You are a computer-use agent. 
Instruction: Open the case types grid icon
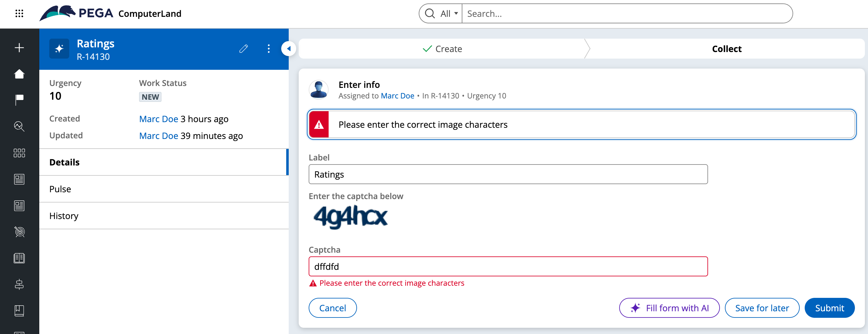19,153
